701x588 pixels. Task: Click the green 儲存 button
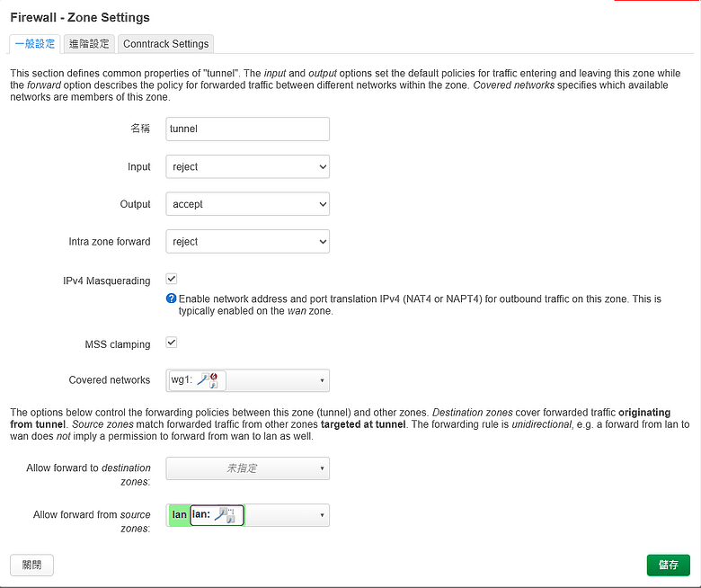(669, 566)
